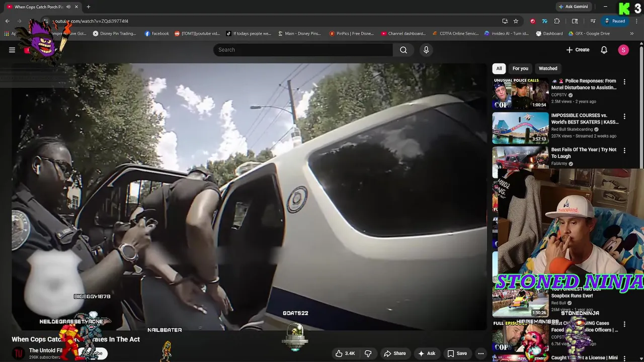Open Facebook bookmark
The width and height of the screenshot is (644, 362).
[x=157, y=34]
